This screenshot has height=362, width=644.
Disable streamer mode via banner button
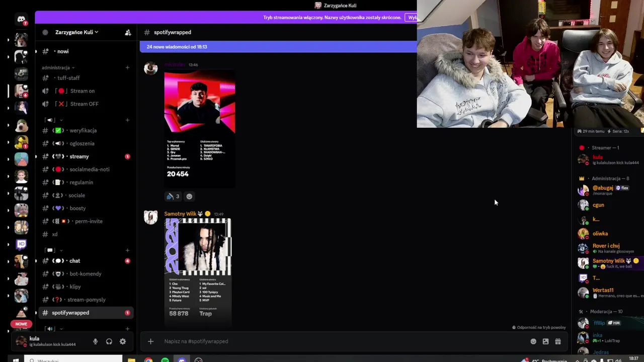tap(411, 17)
